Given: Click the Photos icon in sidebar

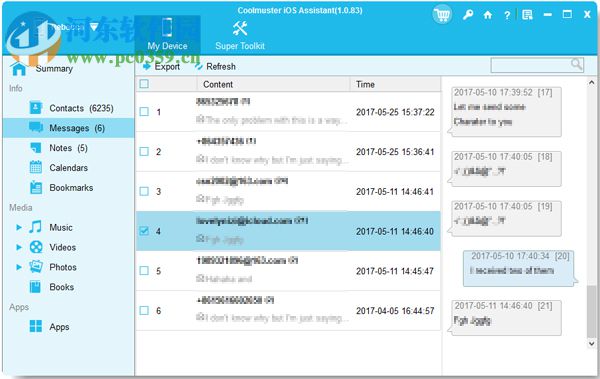Looking at the screenshot, I should click(x=36, y=267).
